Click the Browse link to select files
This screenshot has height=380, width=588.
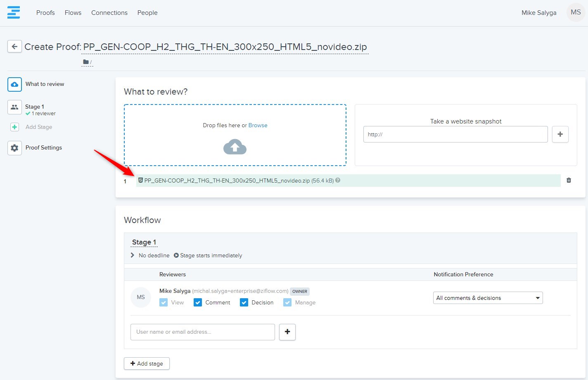[x=258, y=125]
